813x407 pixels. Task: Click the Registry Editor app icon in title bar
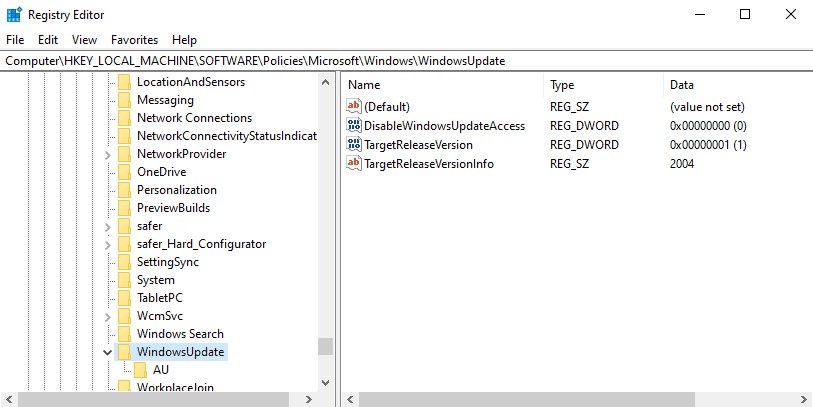click(14, 14)
